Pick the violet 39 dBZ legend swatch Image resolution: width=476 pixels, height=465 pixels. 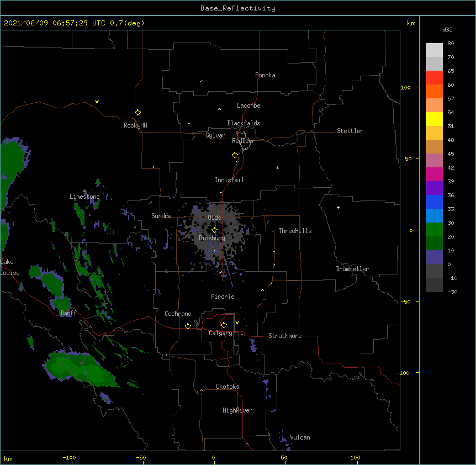coord(434,188)
